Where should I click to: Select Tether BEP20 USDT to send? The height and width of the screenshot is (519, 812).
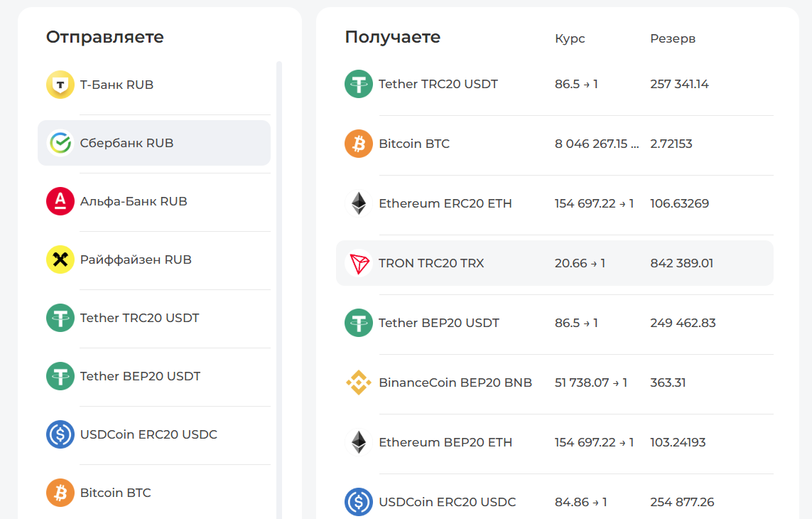154,376
